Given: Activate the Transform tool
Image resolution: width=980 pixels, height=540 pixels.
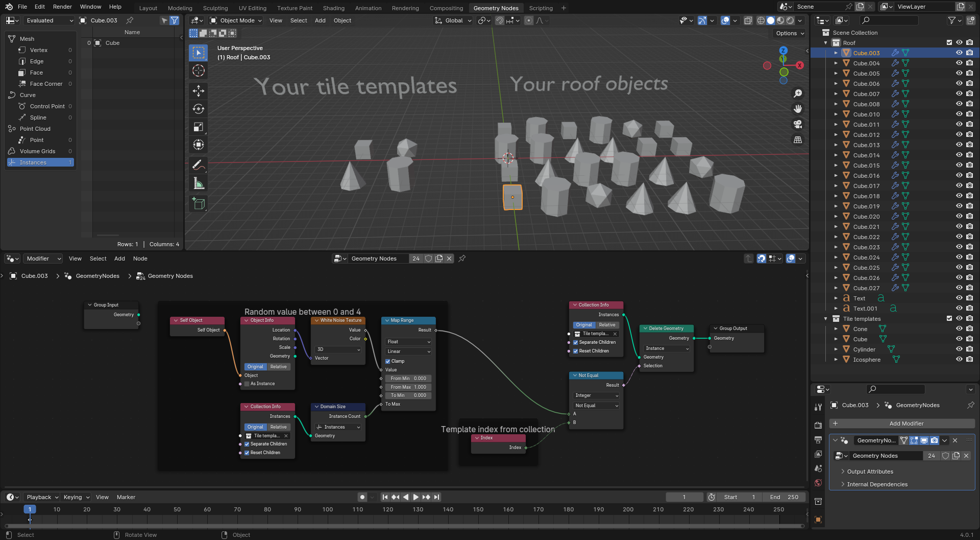Looking at the screenshot, I should 199,145.
